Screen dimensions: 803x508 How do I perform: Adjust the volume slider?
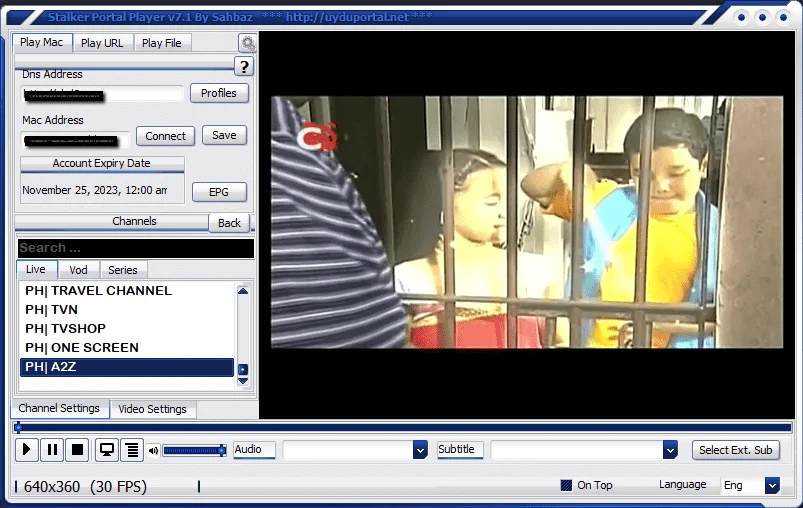pyautogui.click(x=194, y=451)
